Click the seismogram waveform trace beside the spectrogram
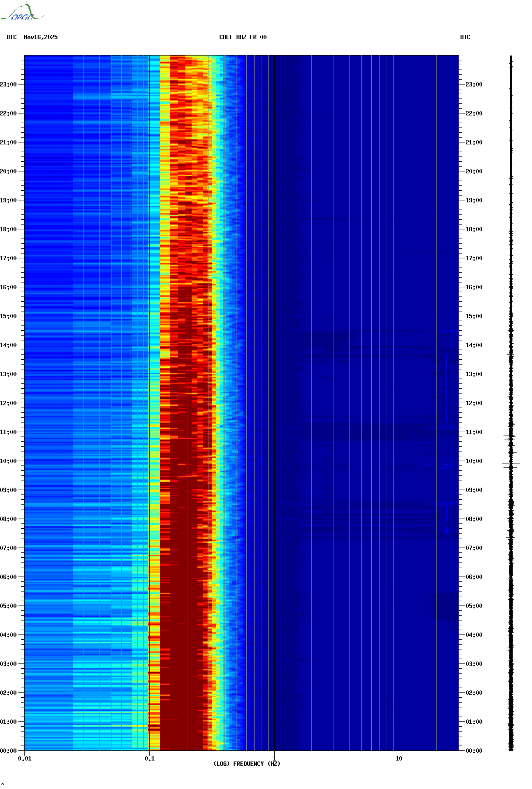 click(x=511, y=403)
